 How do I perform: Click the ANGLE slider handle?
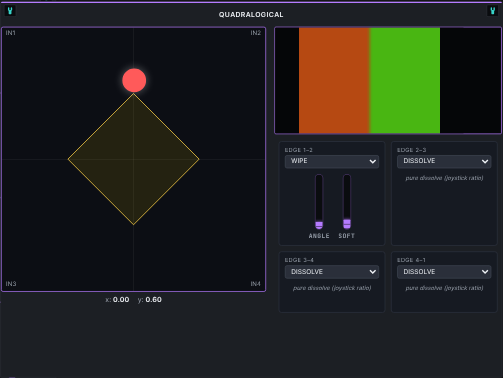(319, 225)
